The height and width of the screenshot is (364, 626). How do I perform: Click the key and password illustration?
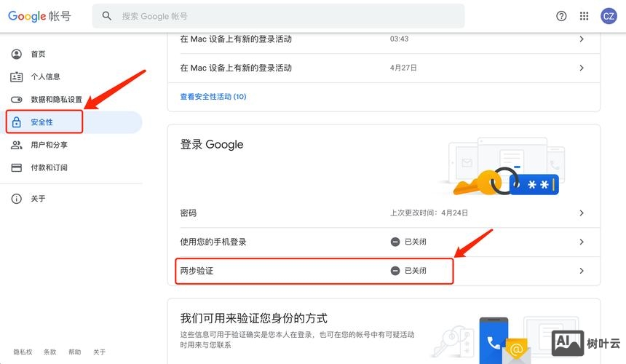[504, 167]
